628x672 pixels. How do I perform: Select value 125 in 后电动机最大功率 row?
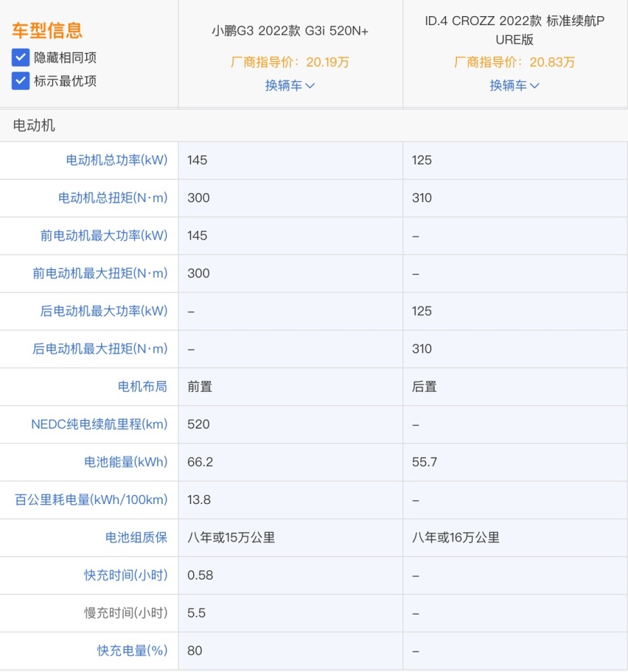[422, 311]
